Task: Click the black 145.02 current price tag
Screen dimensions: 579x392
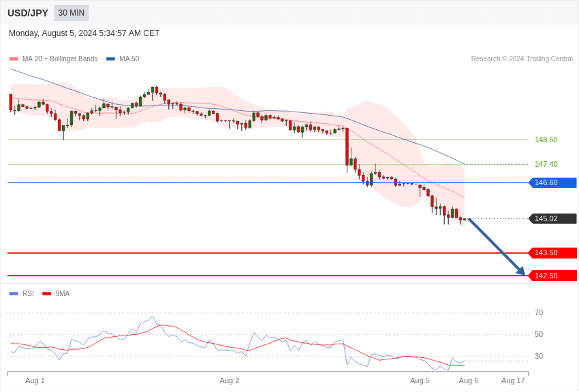Action: coord(553,218)
